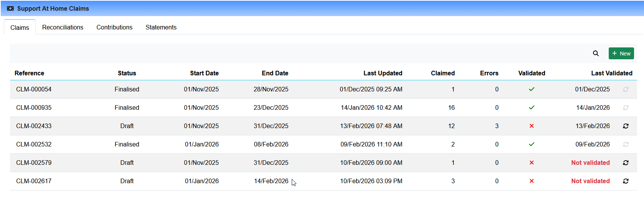Image resolution: width=644 pixels, height=200 pixels.
Task: Click the green validated tick for CLM-000054
Action: [531, 89]
